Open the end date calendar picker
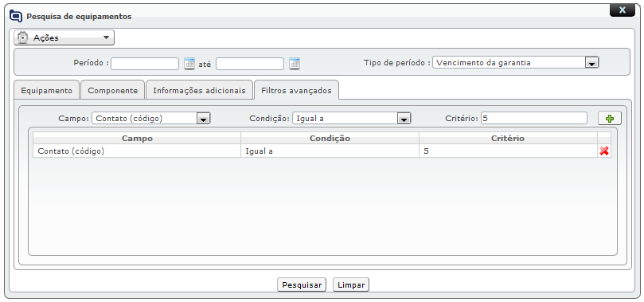This screenshot has width=644, height=302. (x=295, y=64)
